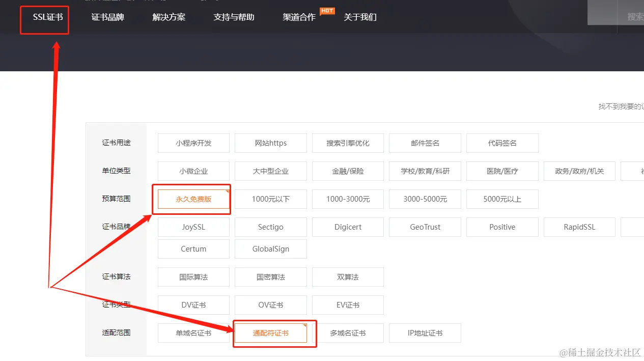Toggle the 国密算法 algorithm filter
This screenshot has width=644, height=361.
[270, 277]
